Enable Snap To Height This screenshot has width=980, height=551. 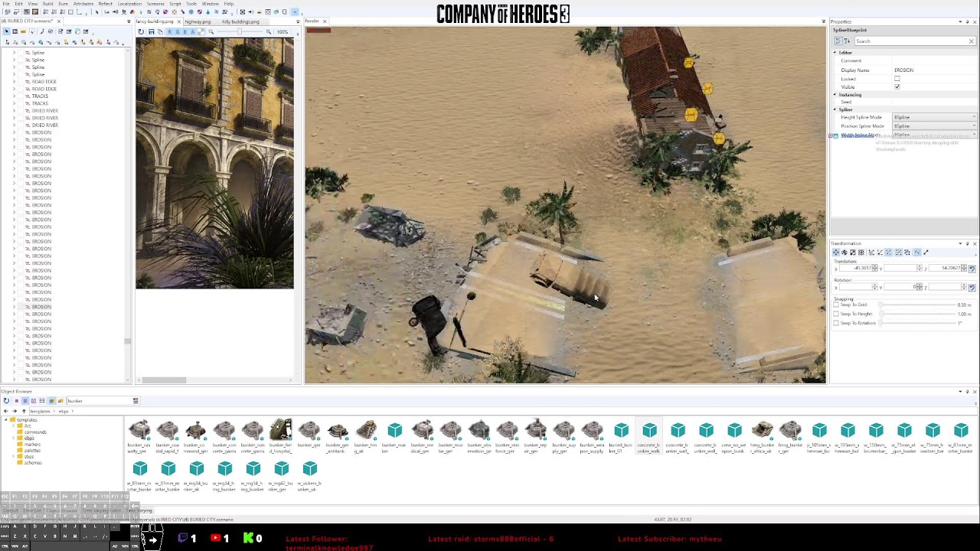click(836, 314)
